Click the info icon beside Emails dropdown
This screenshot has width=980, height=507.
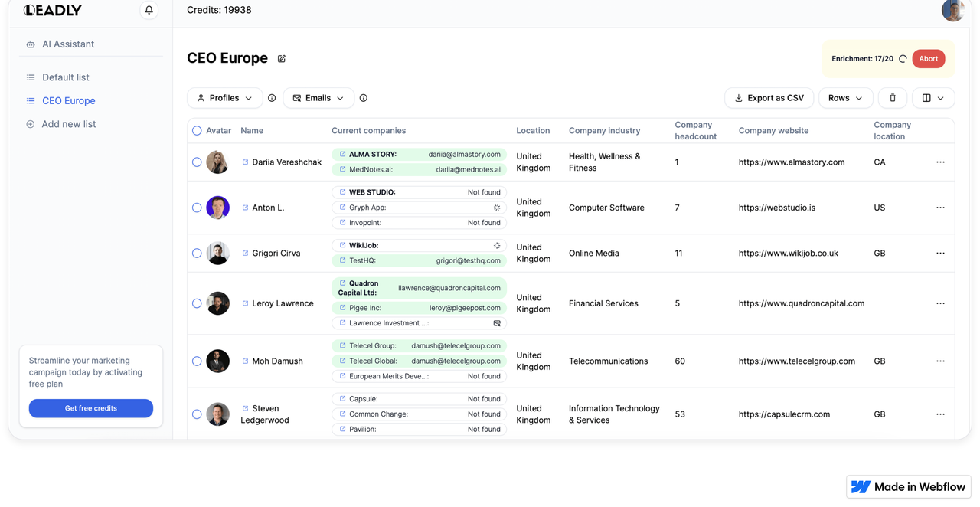point(364,98)
